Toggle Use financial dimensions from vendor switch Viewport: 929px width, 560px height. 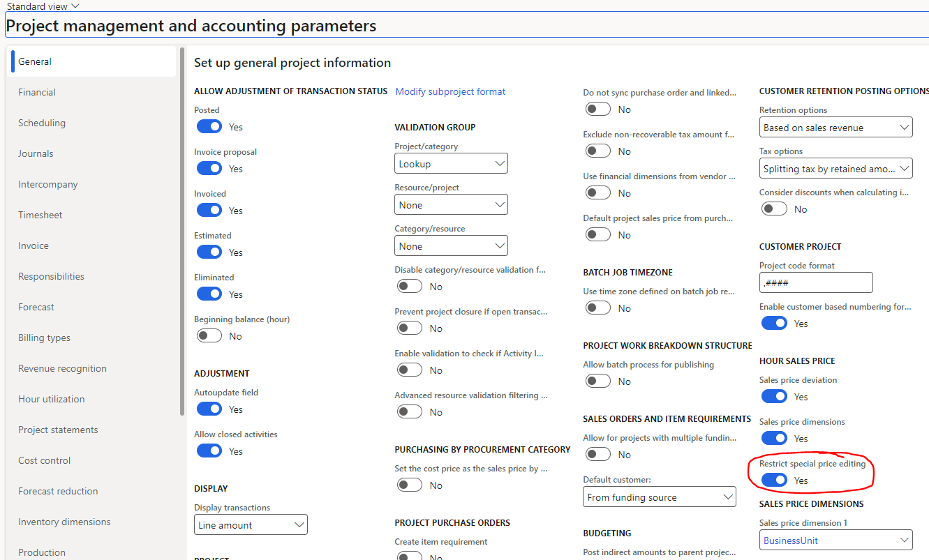[x=598, y=192]
